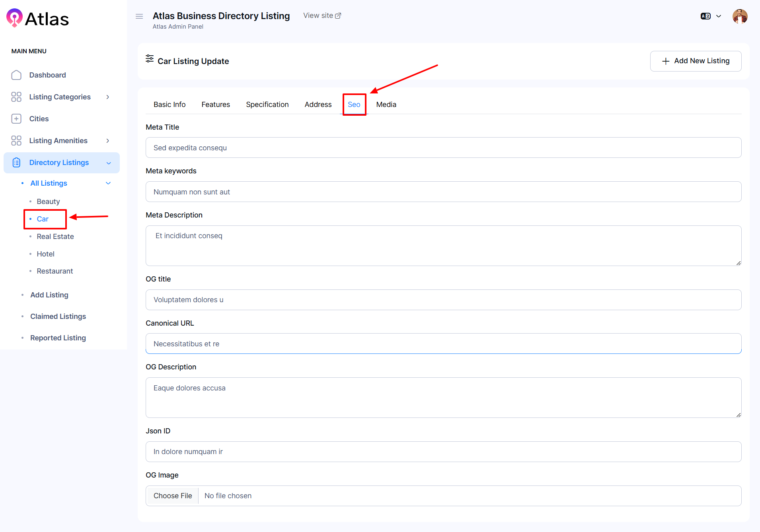Open the View site link

pos(322,16)
